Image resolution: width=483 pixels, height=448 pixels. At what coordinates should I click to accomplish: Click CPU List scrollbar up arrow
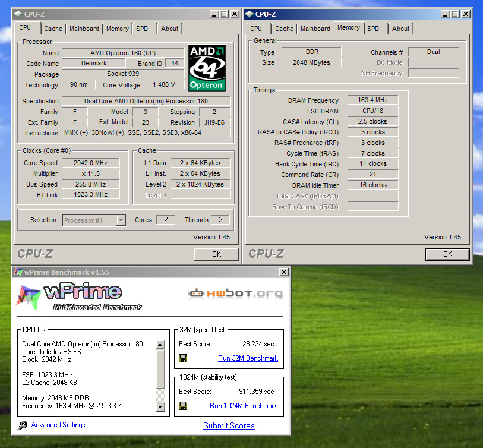click(x=160, y=345)
